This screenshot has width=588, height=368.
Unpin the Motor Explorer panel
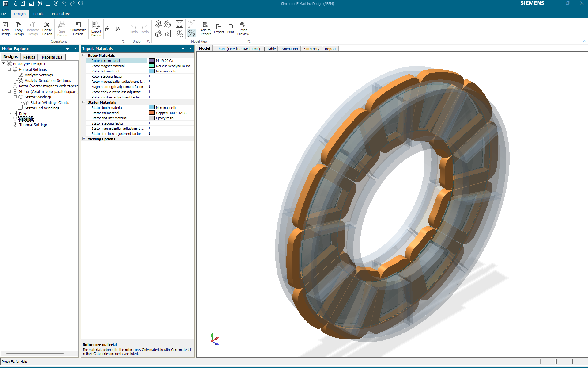tap(74, 48)
